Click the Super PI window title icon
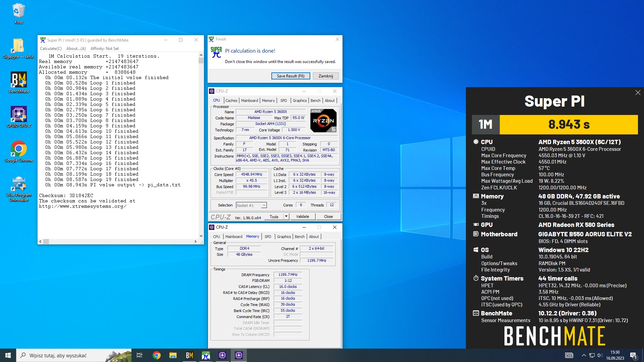The width and height of the screenshot is (644, 362). pos(43,40)
